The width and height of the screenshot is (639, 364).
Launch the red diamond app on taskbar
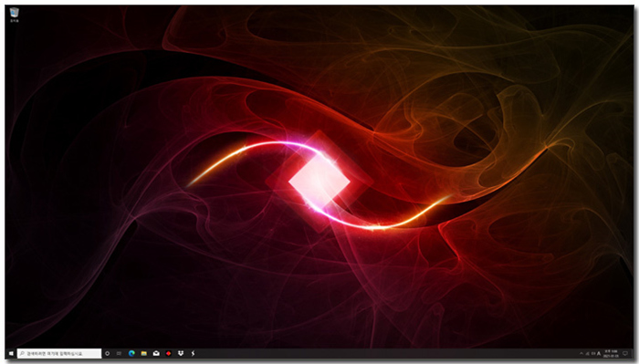(x=168, y=353)
